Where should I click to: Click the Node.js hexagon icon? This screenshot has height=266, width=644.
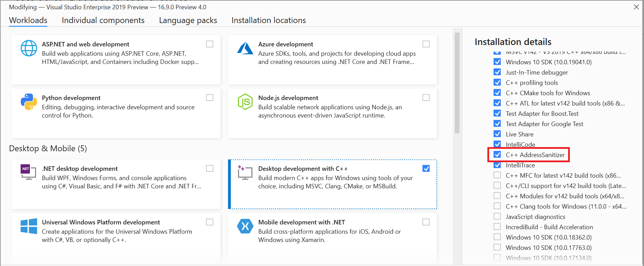coord(245,102)
